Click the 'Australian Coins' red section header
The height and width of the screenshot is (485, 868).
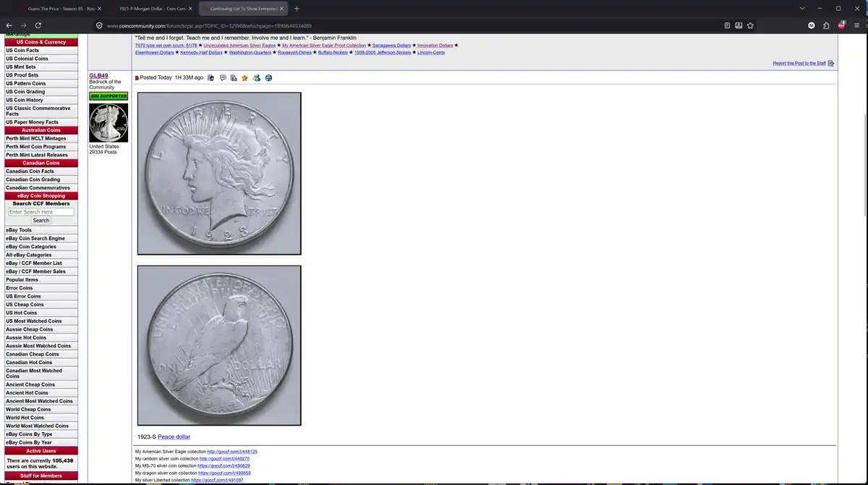click(x=41, y=130)
